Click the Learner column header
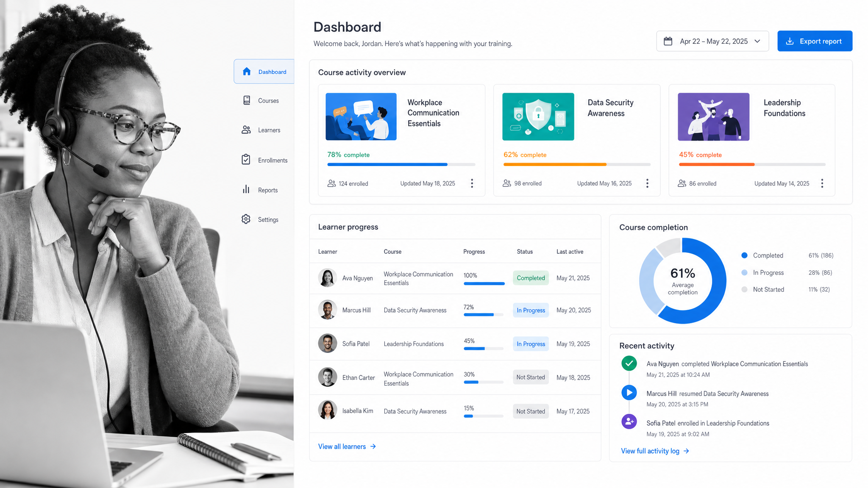Image resolution: width=868 pixels, height=488 pixels. [x=328, y=251]
